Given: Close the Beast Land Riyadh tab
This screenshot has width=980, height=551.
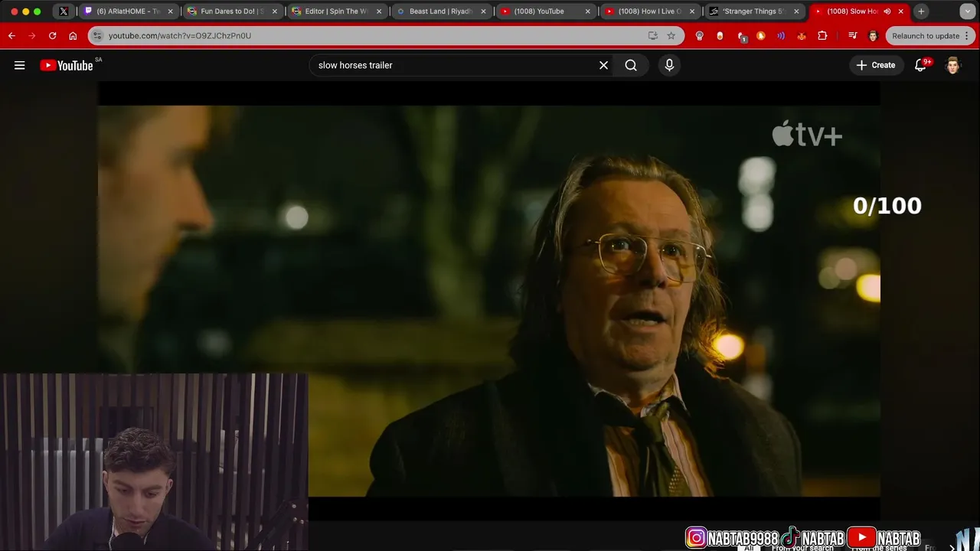Looking at the screenshot, I should [483, 11].
